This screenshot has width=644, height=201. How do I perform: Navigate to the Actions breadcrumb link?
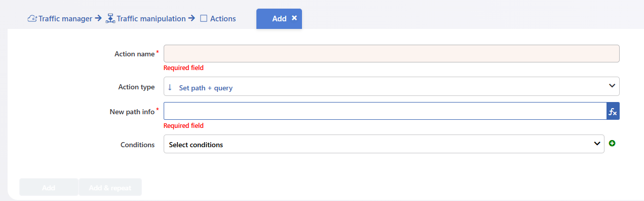(223, 19)
